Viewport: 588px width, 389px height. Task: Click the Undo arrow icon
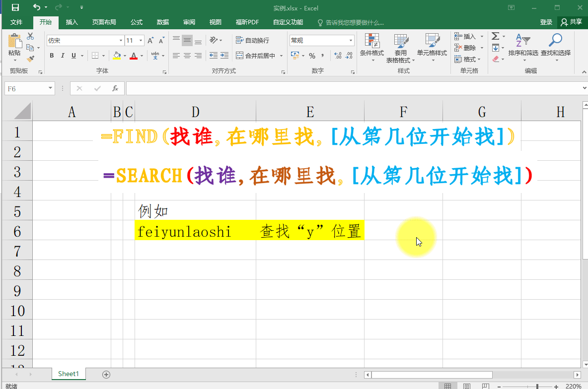[x=36, y=7]
